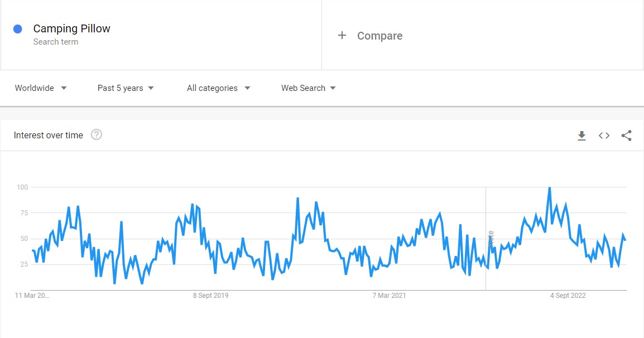The height and width of the screenshot is (338, 644).
Task: Click the 4 Sept 2022 axis label
Action: click(x=568, y=296)
